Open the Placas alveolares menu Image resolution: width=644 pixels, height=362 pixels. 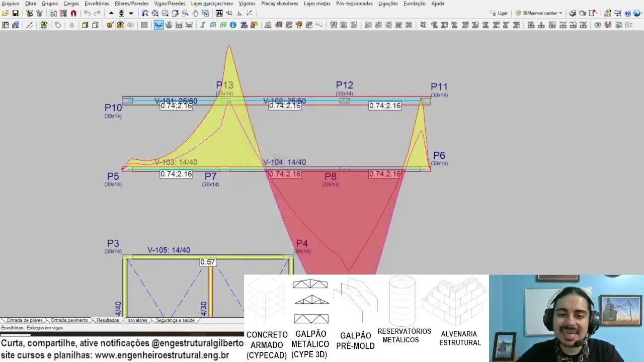pyautogui.click(x=280, y=4)
